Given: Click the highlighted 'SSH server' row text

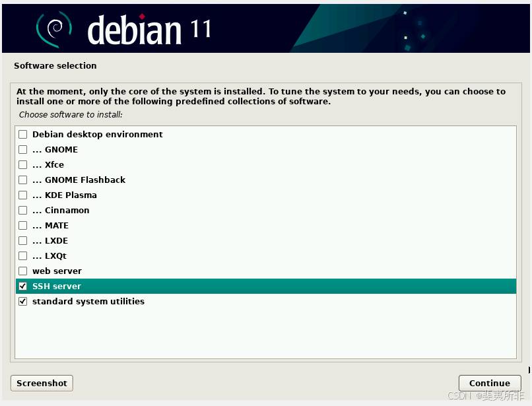Looking at the screenshot, I should (57, 286).
